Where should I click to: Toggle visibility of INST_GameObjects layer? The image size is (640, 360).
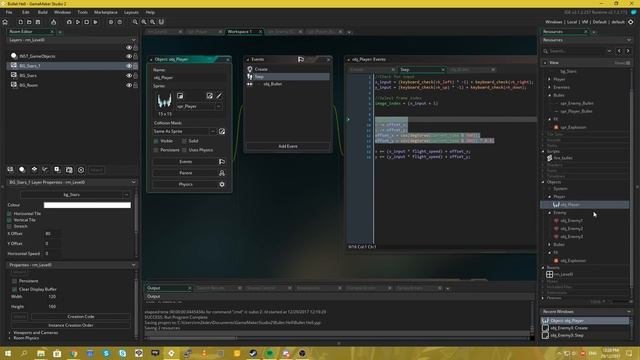click(129, 56)
